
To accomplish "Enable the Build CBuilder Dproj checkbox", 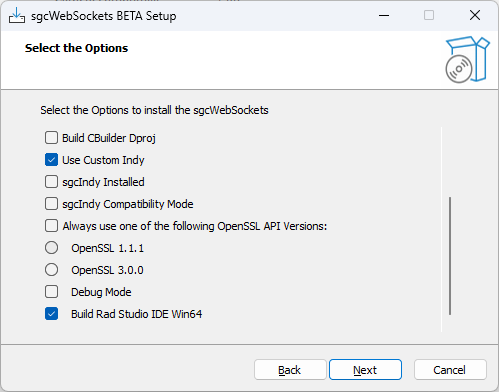I will click(51, 138).
